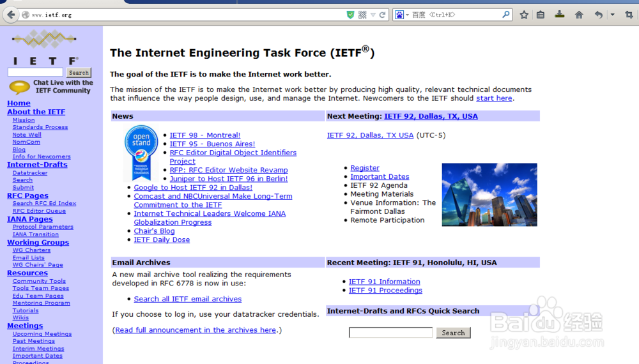
Task: Open Resources sidebar section
Action: 27,273
